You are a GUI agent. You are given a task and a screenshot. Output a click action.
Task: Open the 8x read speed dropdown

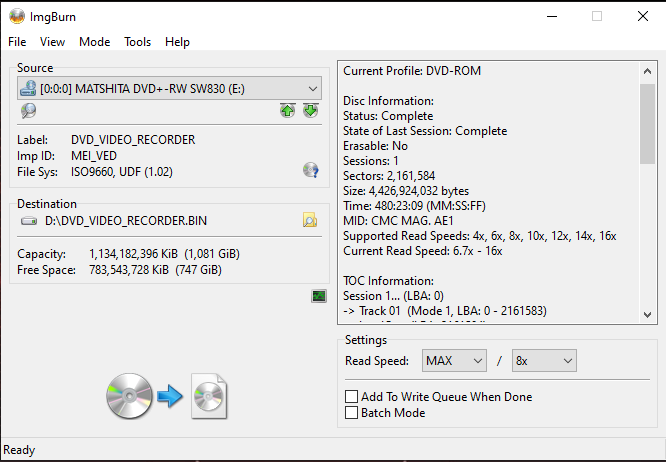(544, 361)
